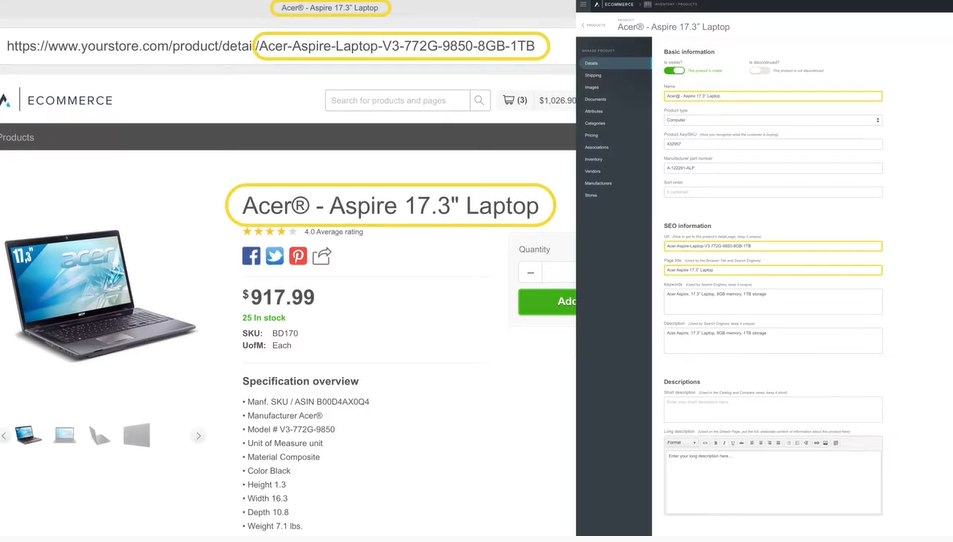
Task: Share product on Twitter
Action: pos(274,256)
